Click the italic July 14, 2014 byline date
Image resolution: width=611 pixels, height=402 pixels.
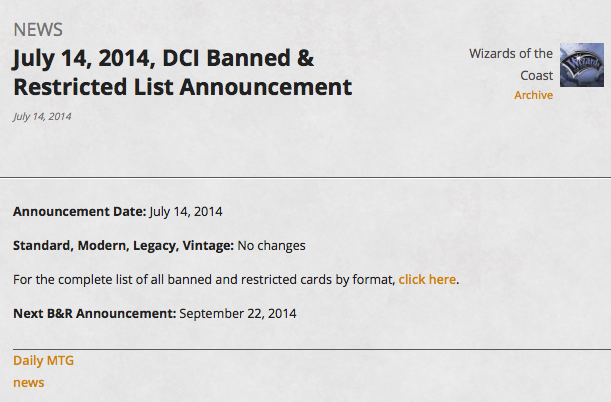[42, 116]
